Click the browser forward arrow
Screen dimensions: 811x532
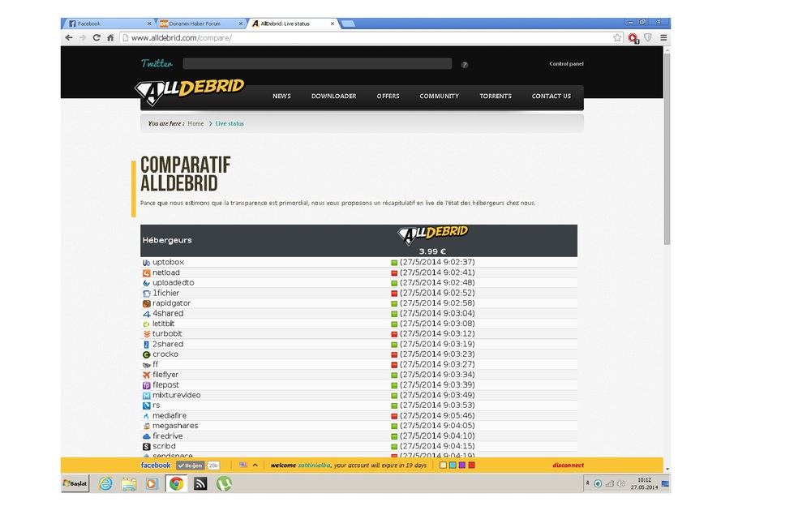83,38
